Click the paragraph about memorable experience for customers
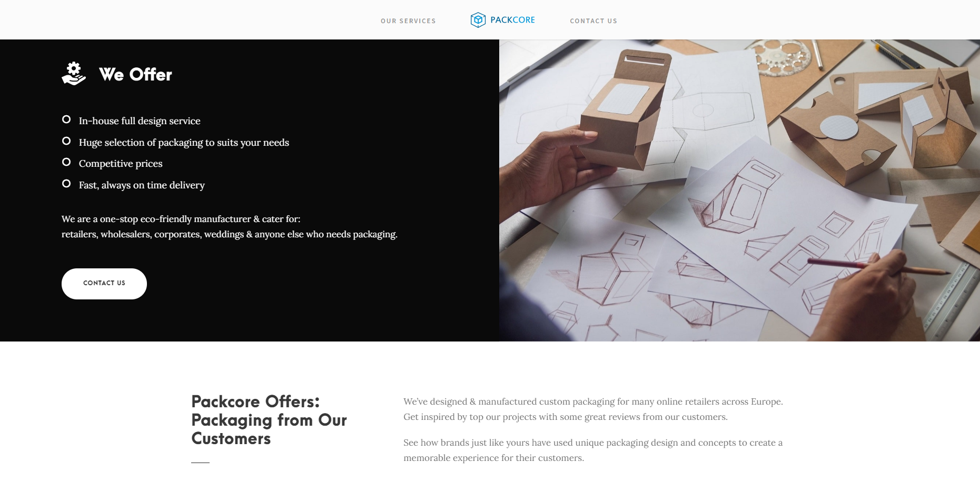 coord(593,450)
